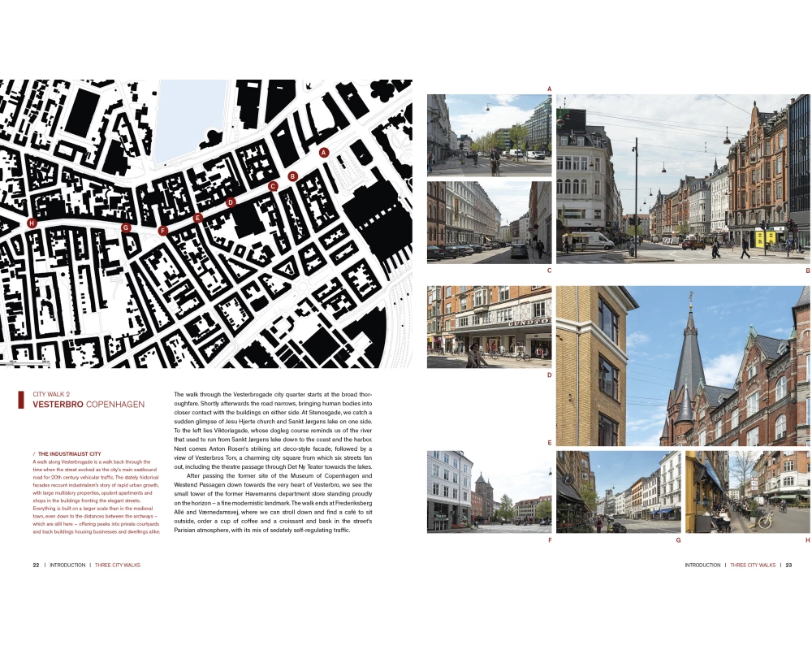The image size is (812, 650).
Task: Click the red bar beside CITY WALK 2
Action: 21,399
